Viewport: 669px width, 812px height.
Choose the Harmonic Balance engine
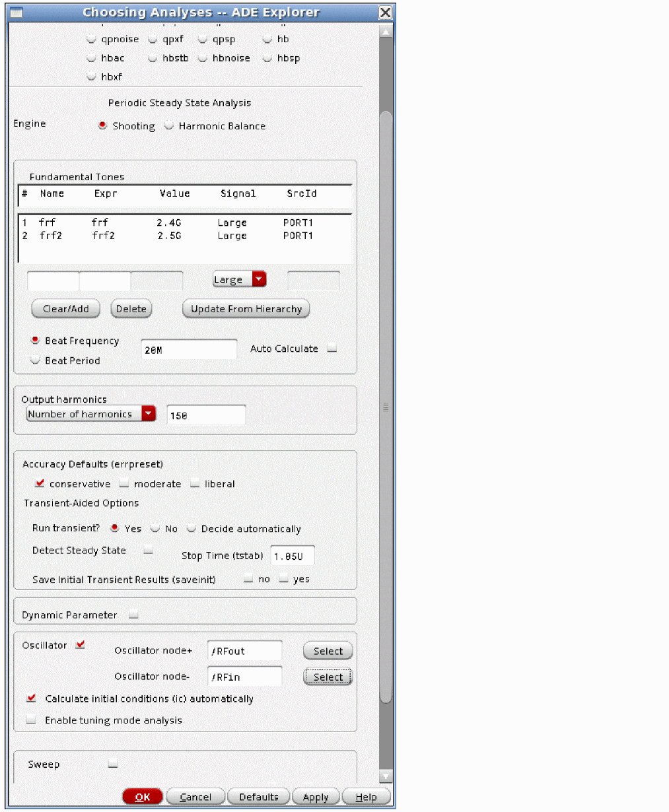point(169,125)
